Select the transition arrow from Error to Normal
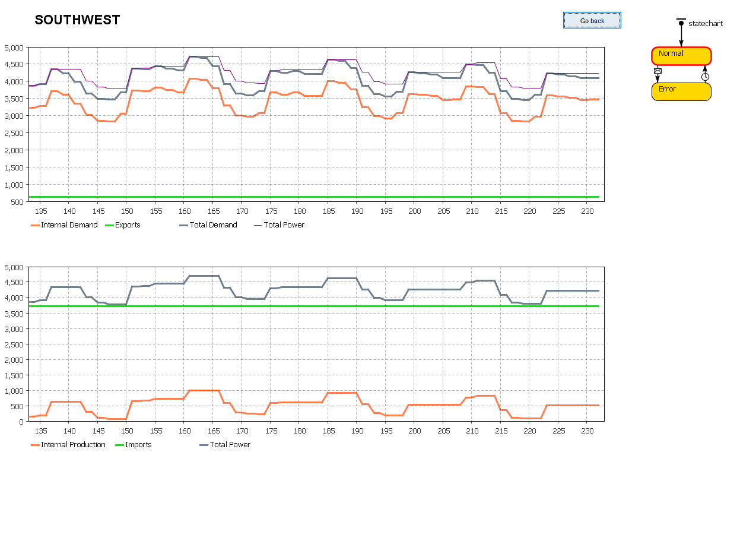This screenshot has height=544, width=756. coord(705,68)
